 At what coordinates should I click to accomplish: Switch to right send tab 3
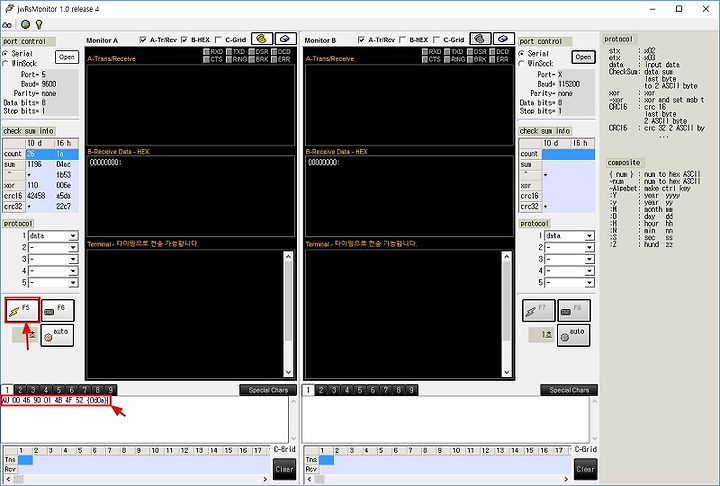[x=334, y=390]
